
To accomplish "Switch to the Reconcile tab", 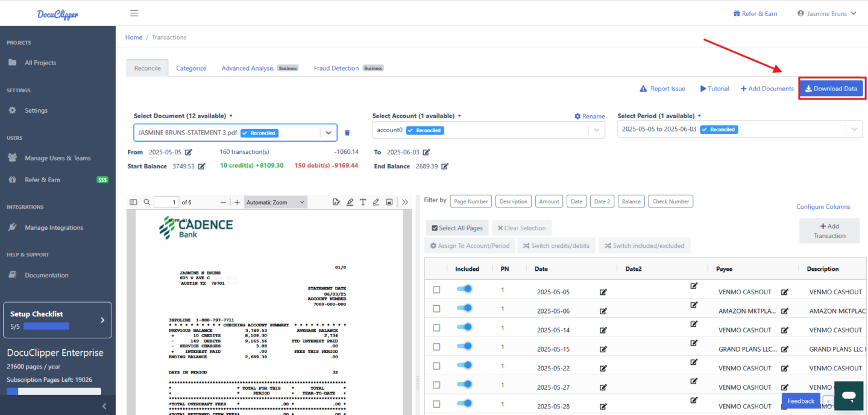I will tap(148, 68).
